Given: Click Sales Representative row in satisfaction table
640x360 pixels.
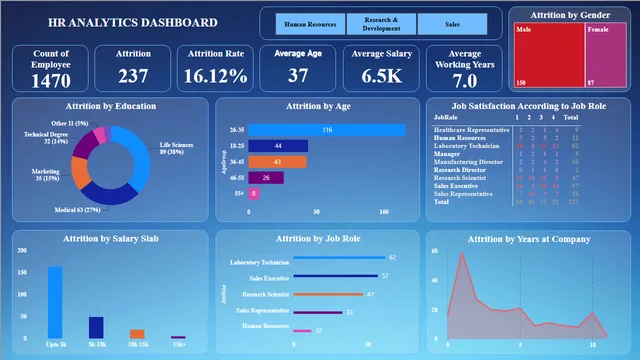Looking at the screenshot, I should pyautogui.click(x=506, y=194).
